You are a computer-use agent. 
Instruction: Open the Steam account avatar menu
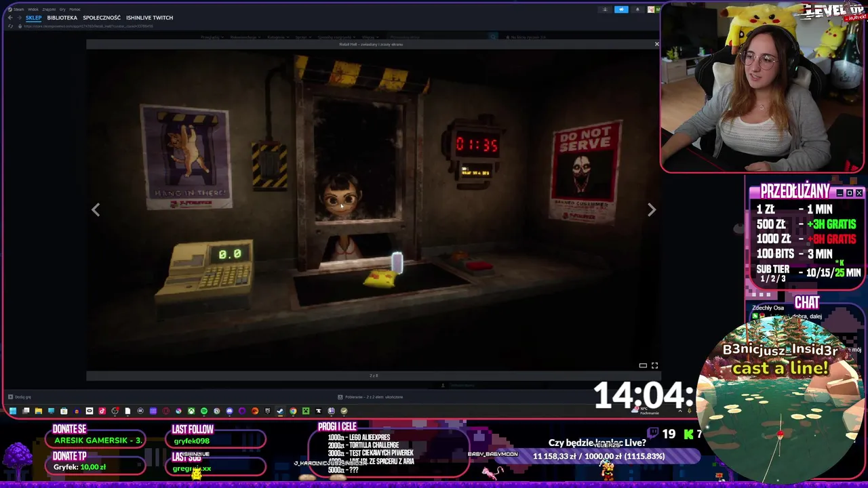(x=651, y=9)
